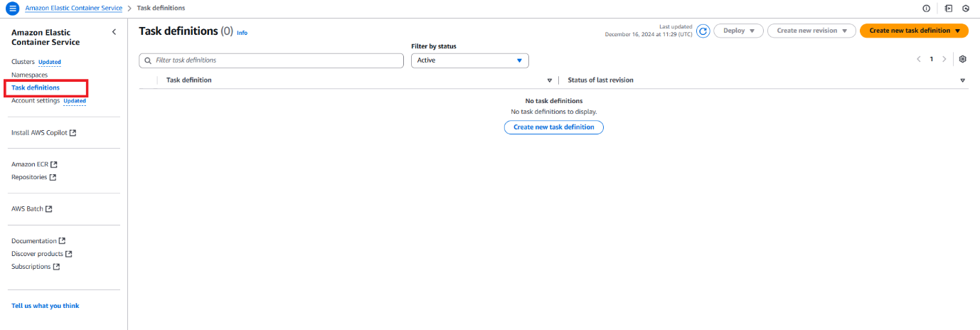Click the Task definitions (0) page heading
980x330 pixels.
186,31
